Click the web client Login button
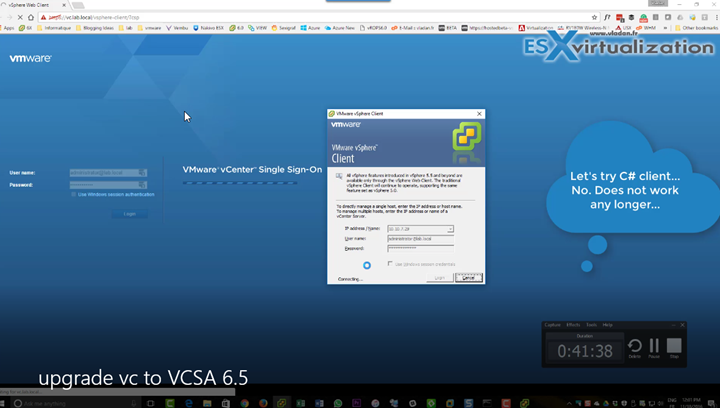 coord(129,214)
